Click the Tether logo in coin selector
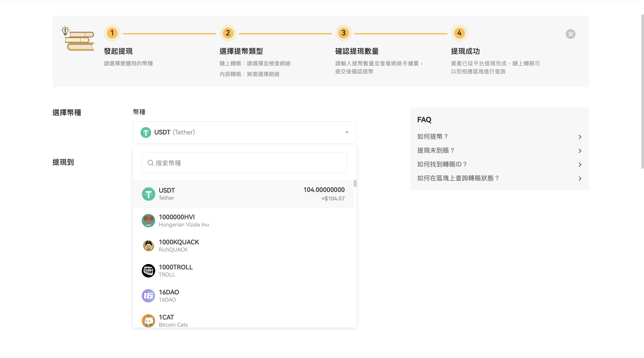The width and height of the screenshot is (644, 358). tap(146, 132)
